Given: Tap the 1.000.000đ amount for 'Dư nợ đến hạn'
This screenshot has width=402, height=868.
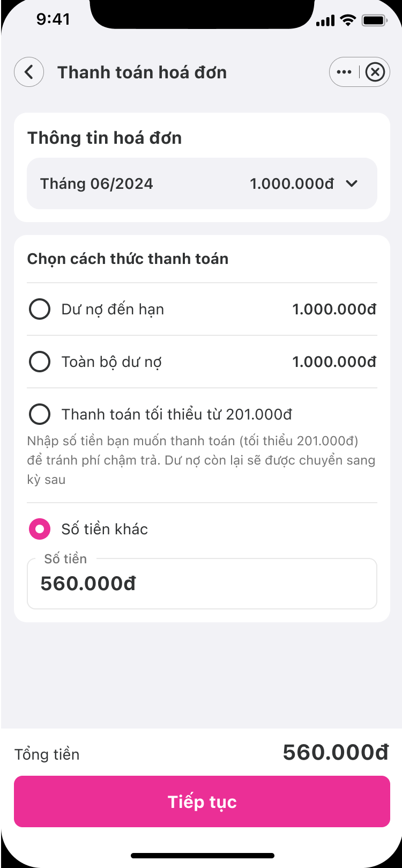Looking at the screenshot, I should [334, 309].
